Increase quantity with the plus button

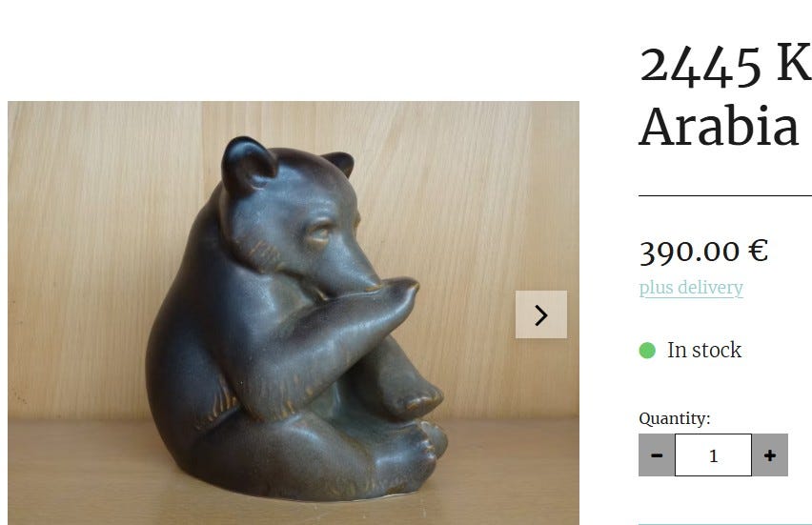(770, 455)
